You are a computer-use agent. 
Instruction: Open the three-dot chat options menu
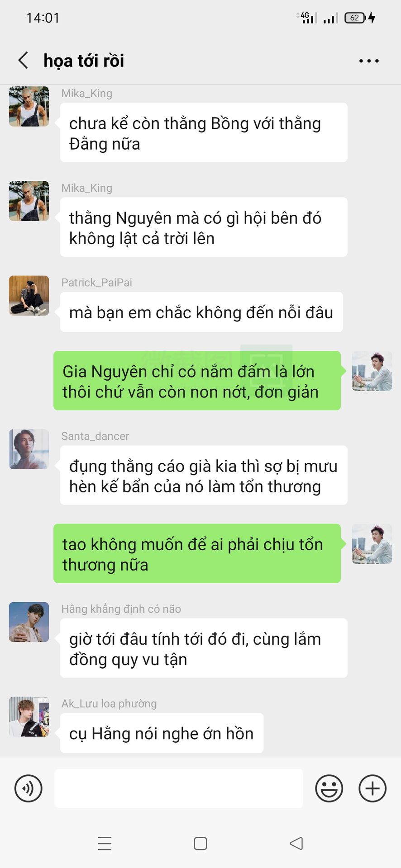[369, 61]
